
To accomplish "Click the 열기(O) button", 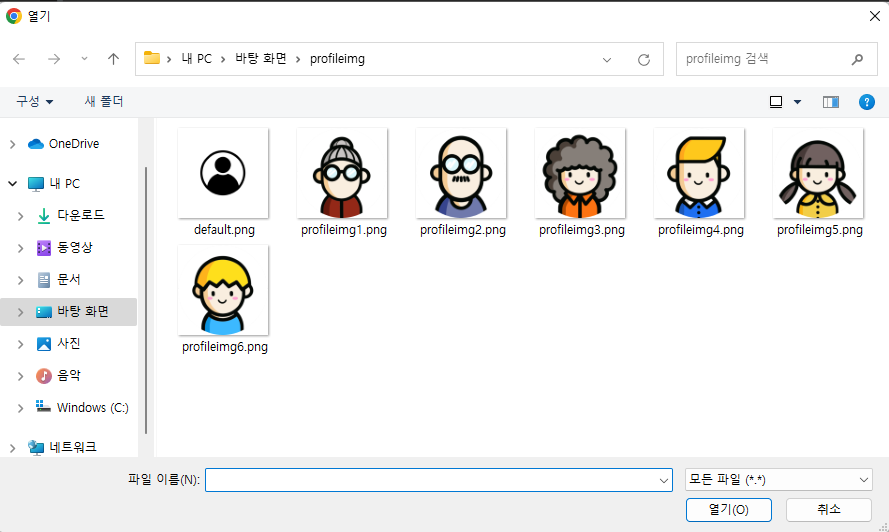I will [x=729, y=510].
